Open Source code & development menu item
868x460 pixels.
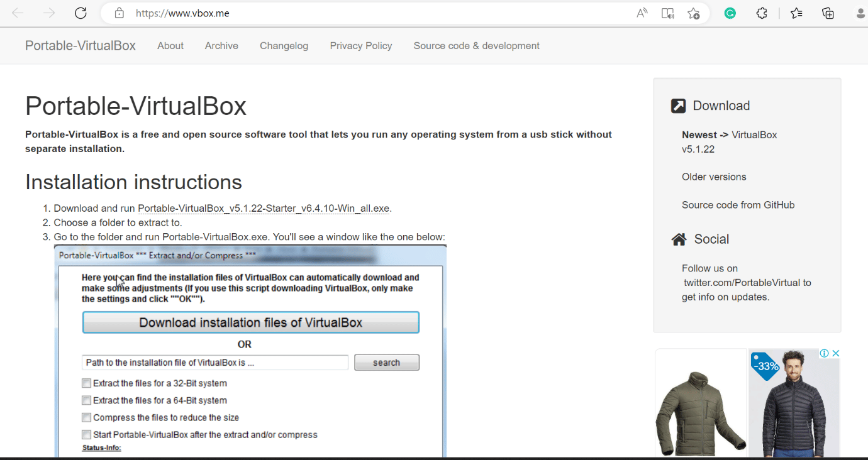(x=476, y=46)
